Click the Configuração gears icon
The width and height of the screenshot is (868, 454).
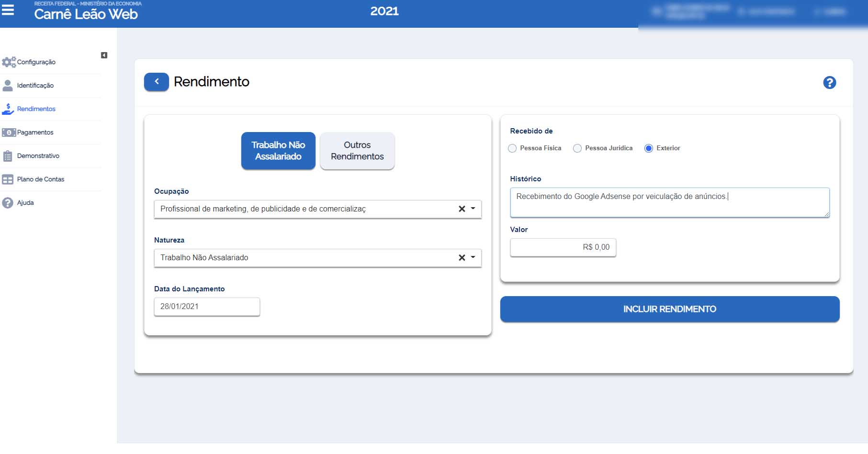(9, 62)
